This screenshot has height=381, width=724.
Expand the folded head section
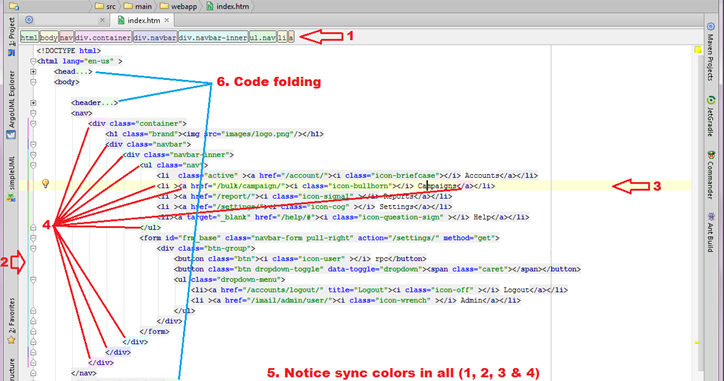coord(33,72)
